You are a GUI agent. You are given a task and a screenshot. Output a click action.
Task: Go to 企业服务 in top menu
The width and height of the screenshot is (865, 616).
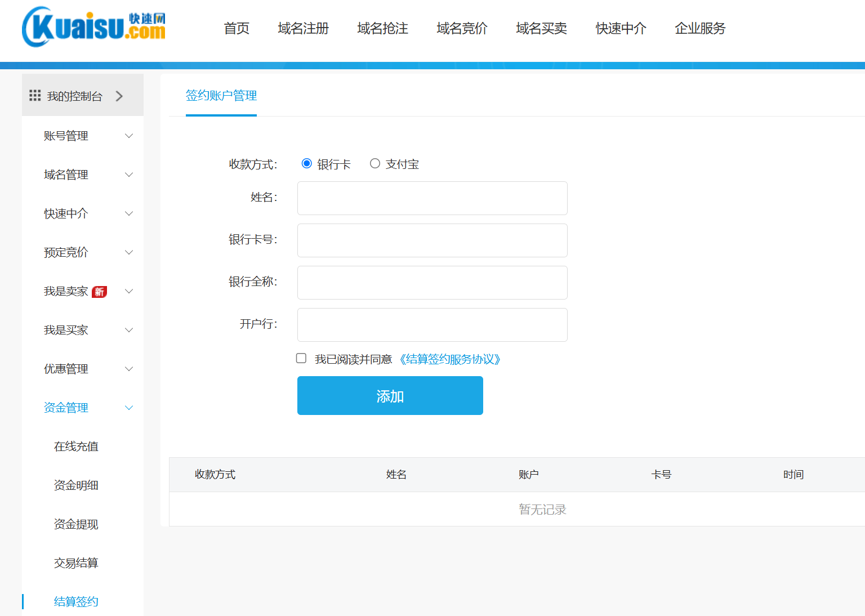click(x=700, y=28)
